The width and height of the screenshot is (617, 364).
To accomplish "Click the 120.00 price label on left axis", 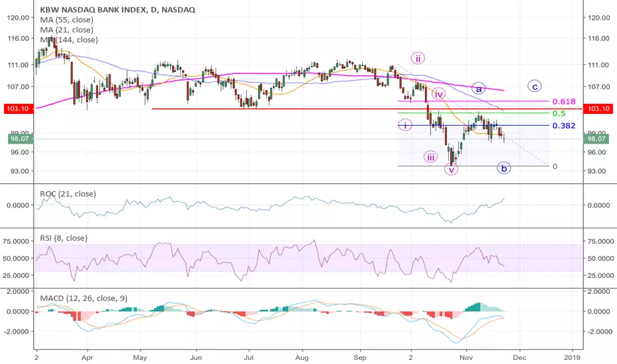I will click(x=18, y=17).
